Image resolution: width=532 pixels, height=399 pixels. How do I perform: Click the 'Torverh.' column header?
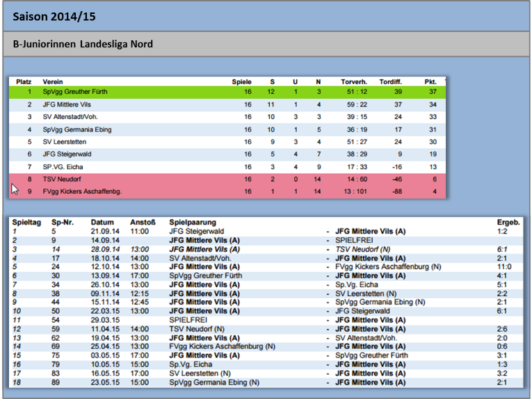tap(354, 82)
